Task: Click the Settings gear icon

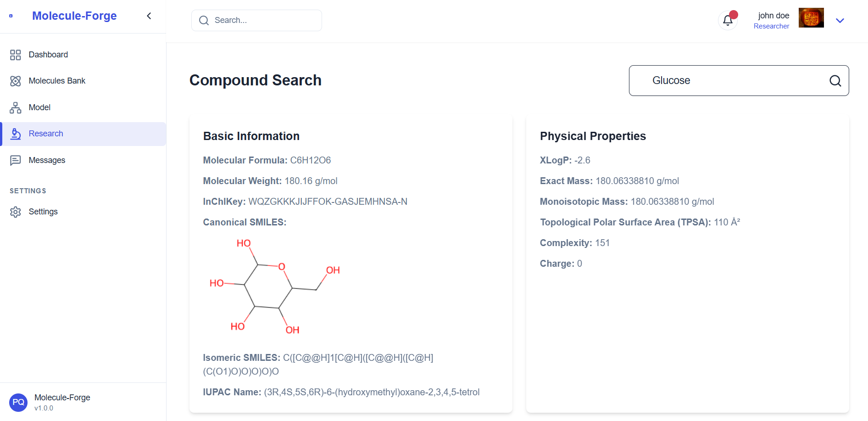Action: (16, 212)
